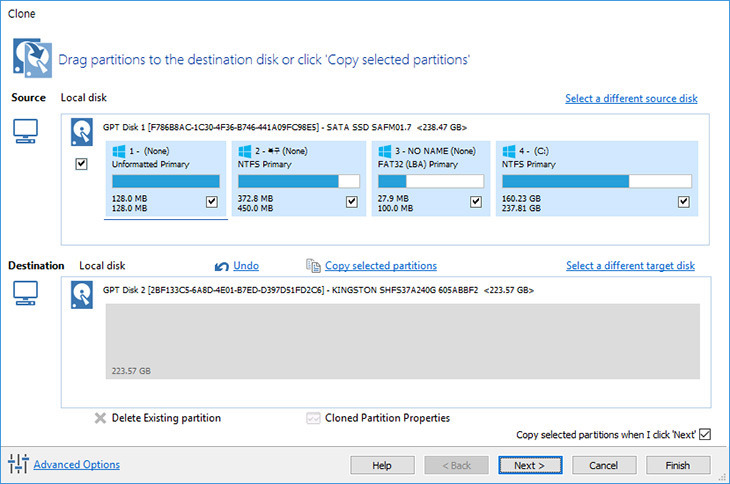This screenshot has height=484, width=730.
Task: Click the '100.0 MB' total size text
Action: click(395, 208)
